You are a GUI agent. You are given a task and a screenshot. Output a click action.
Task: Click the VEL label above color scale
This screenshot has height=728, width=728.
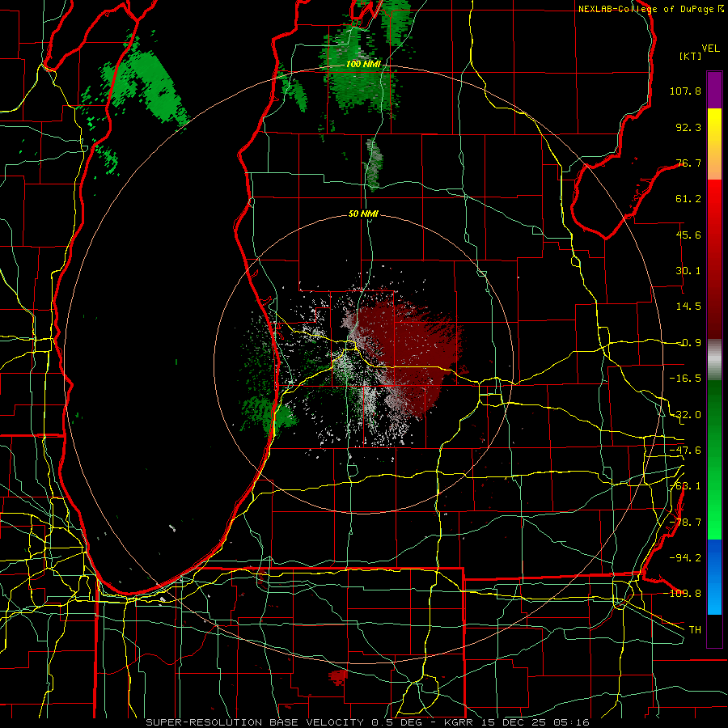click(x=711, y=49)
